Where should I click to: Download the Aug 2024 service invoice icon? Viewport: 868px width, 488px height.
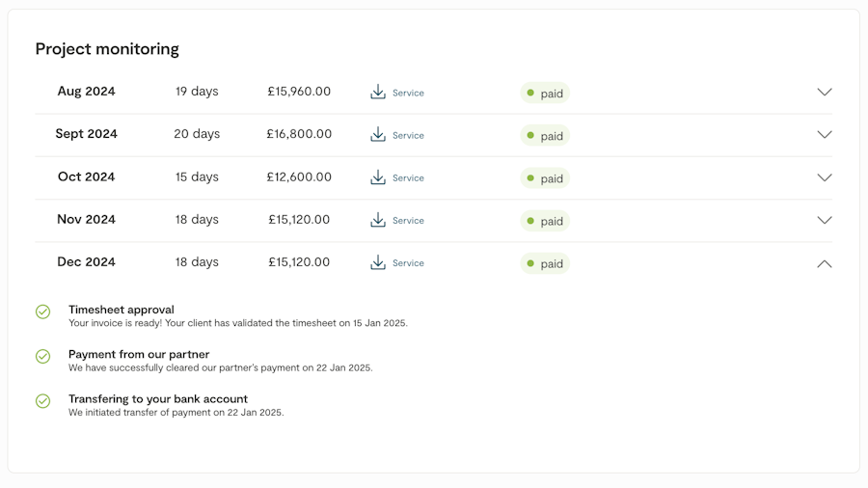378,93
